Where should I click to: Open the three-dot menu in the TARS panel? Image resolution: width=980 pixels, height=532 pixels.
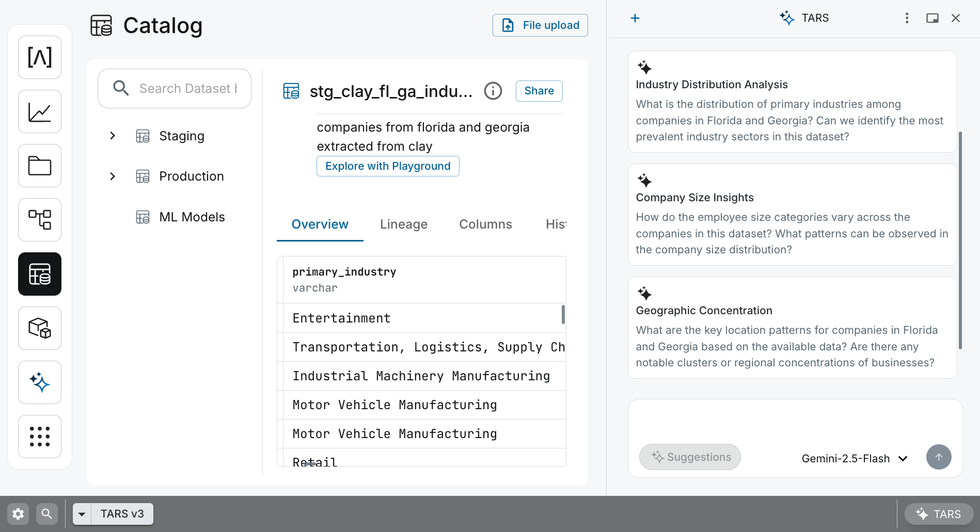907,18
